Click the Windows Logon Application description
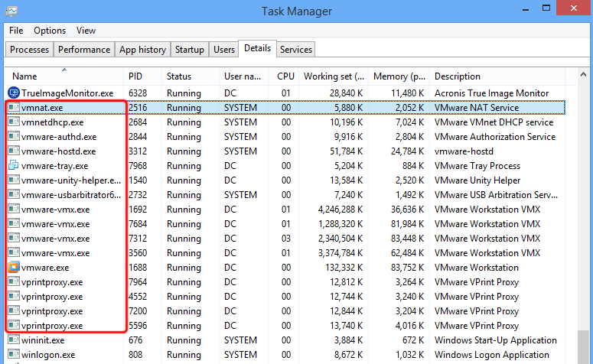 [492, 355]
